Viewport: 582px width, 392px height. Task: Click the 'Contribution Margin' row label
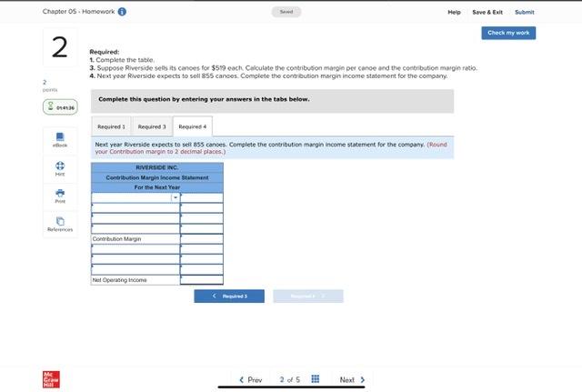(117, 239)
